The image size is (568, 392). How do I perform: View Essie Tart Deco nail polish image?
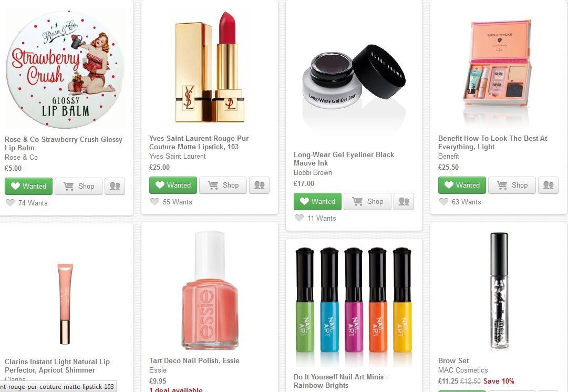click(x=209, y=291)
